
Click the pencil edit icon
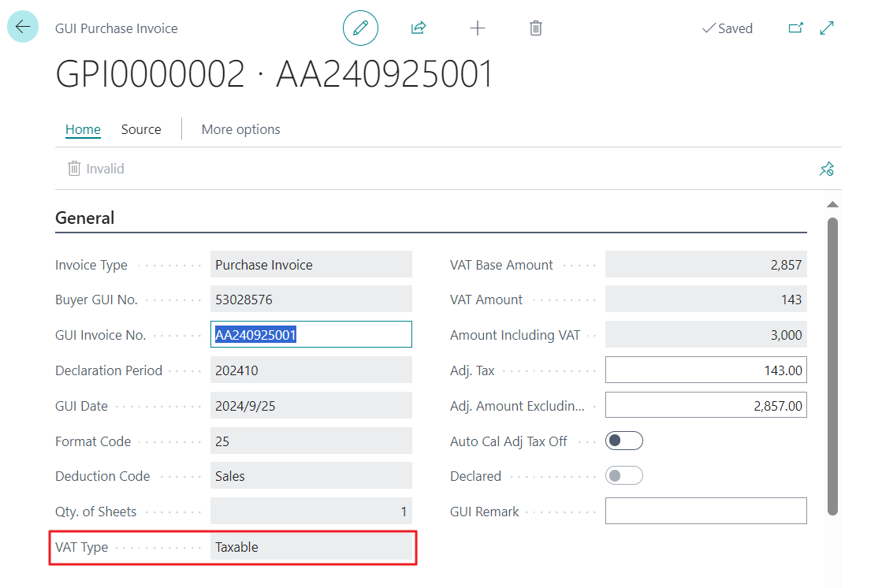pyautogui.click(x=360, y=28)
